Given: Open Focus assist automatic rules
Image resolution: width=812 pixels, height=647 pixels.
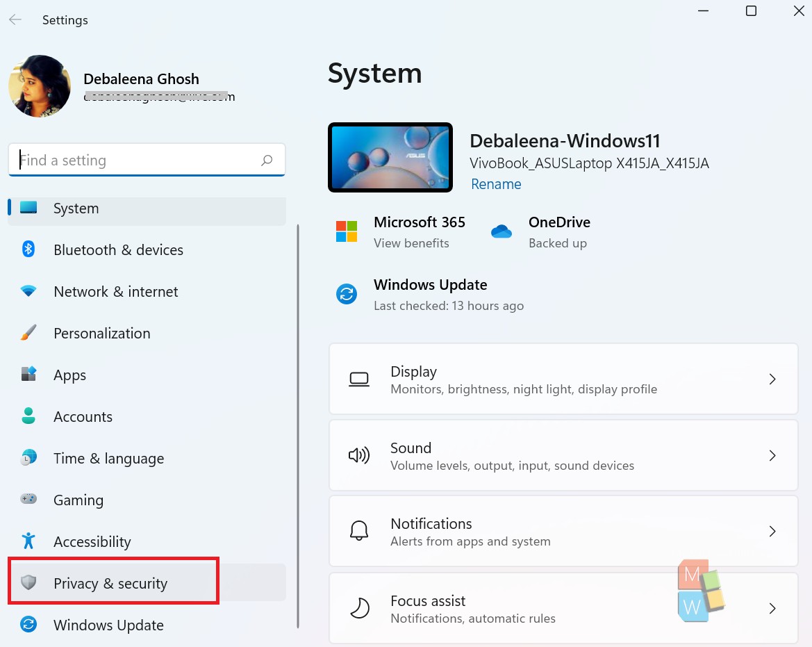Looking at the screenshot, I should tap(563, 607).
